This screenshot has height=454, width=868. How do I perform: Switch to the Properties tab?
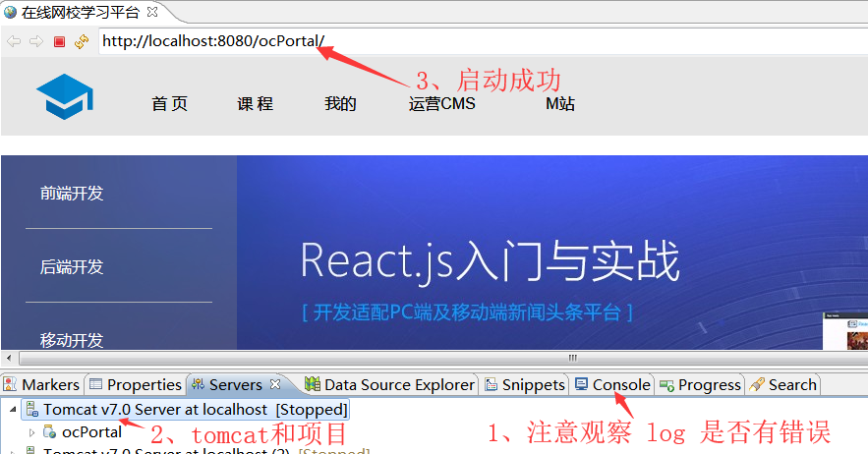click(136, 384)
